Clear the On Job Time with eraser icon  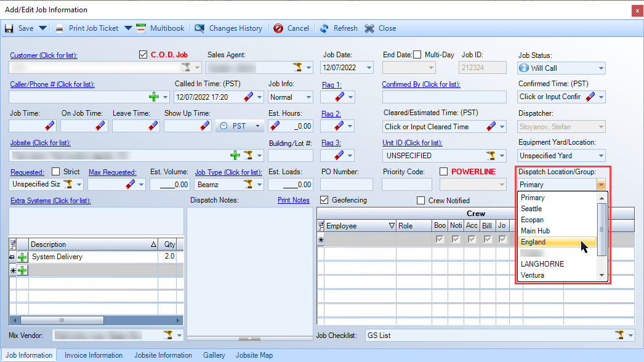100,126
